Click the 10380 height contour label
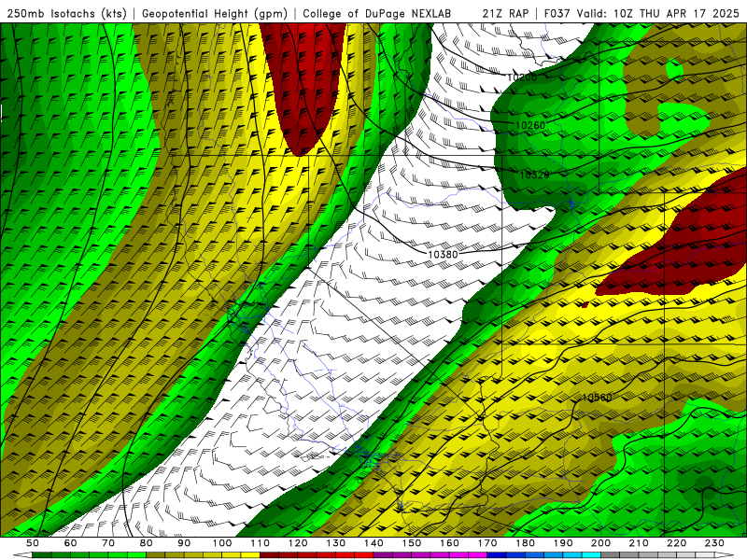 click(443, 254)
